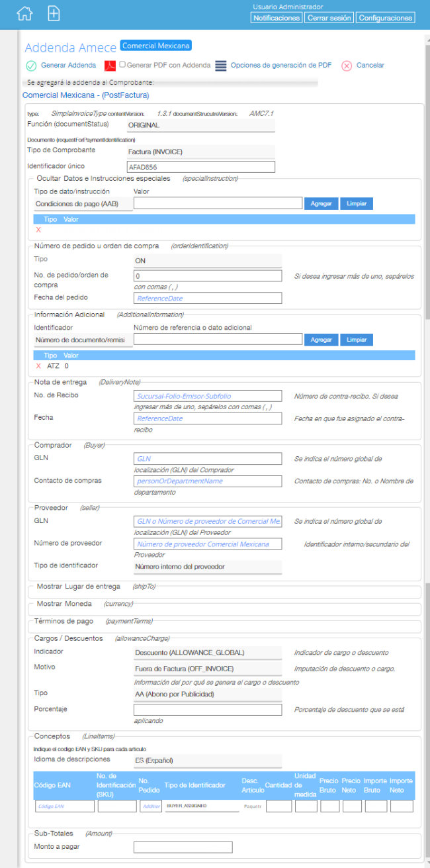Click the new document plus icon

tap(54, 13)
